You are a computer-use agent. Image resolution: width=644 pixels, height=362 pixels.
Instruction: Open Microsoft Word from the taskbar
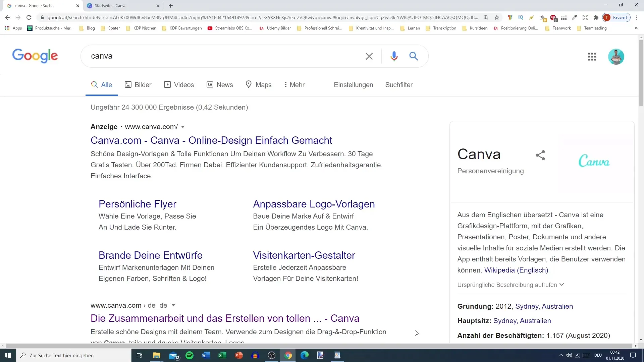click(206, 355)
